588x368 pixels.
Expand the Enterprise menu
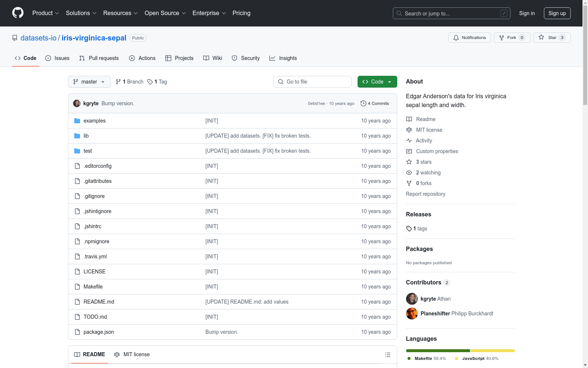209,13
